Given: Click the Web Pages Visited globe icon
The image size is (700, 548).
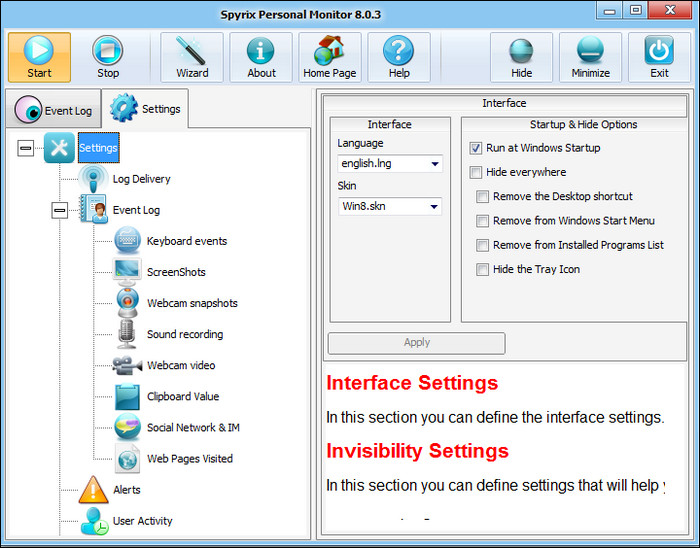Looking at the screenshot, I should tap(127, 458).
